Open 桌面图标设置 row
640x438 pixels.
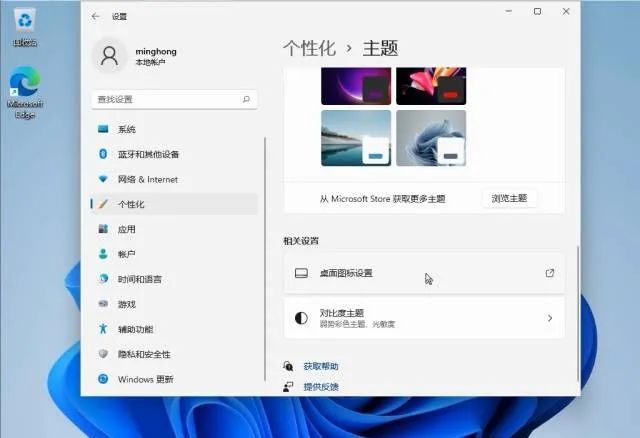[x=424, y=273]
